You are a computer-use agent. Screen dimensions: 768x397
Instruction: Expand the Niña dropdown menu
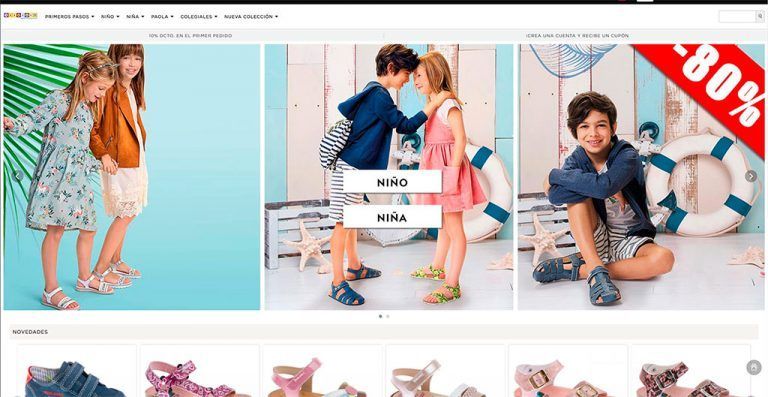pyautogui.click(x=135, y=17)
